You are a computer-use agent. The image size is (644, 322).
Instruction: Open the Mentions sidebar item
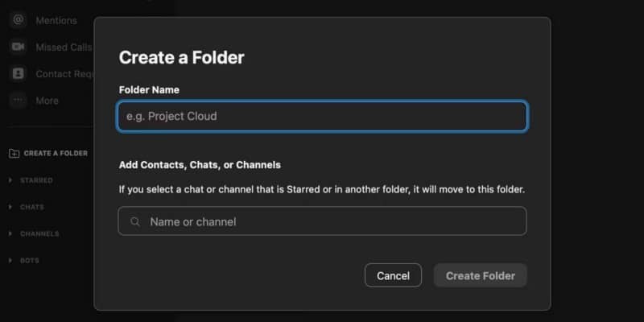[56, 20]
